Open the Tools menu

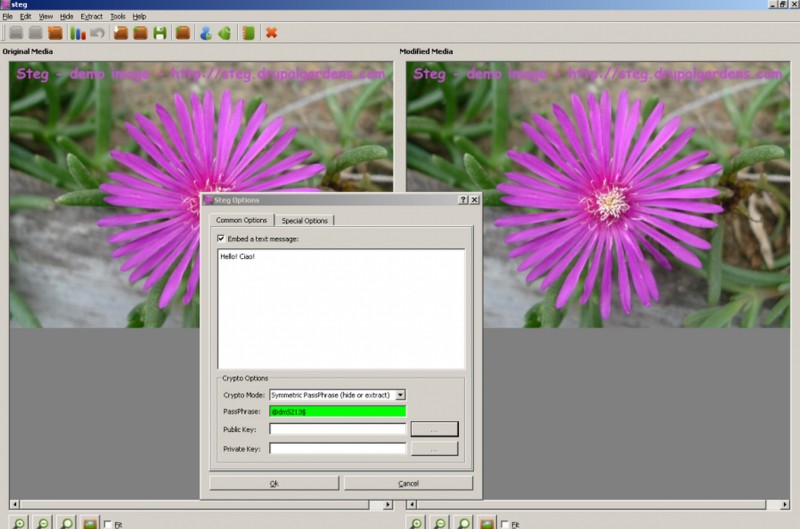click(x=118, y=17)
